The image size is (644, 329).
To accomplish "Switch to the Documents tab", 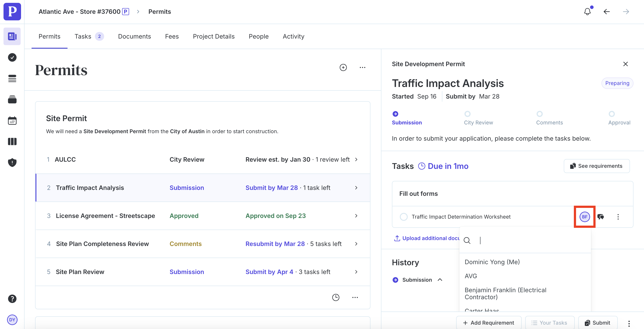I will coord(134,37).
